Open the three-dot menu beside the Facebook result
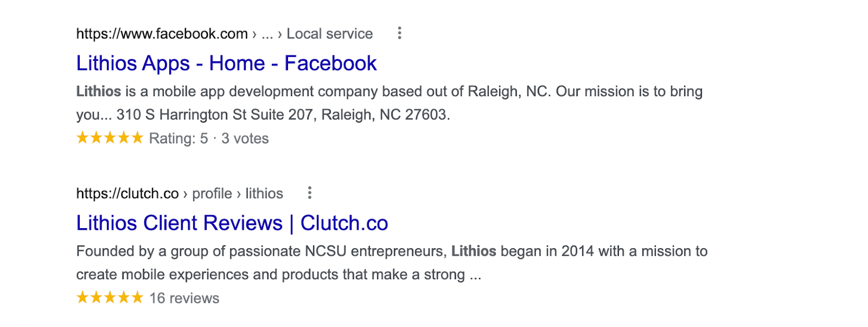This screenshot has width=868, height=327. pos(400,33)
